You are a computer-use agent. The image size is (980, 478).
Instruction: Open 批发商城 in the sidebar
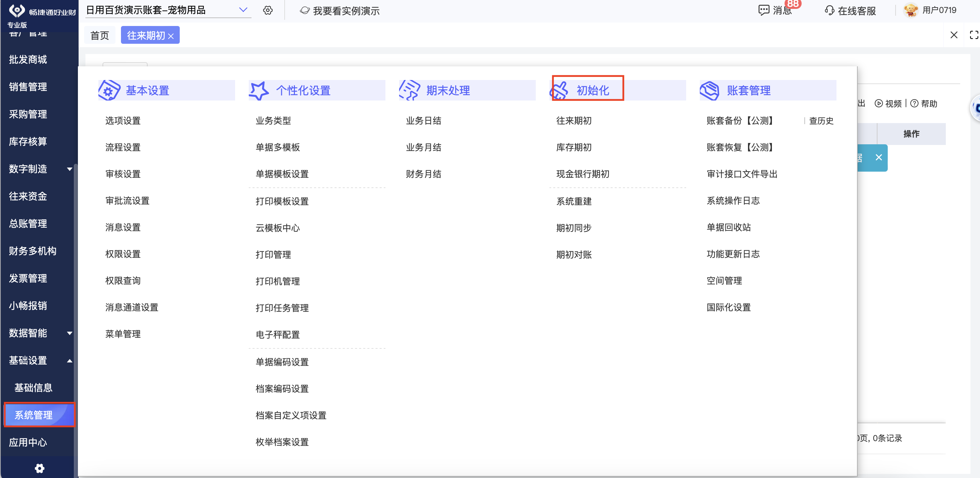tap(28, 59)
